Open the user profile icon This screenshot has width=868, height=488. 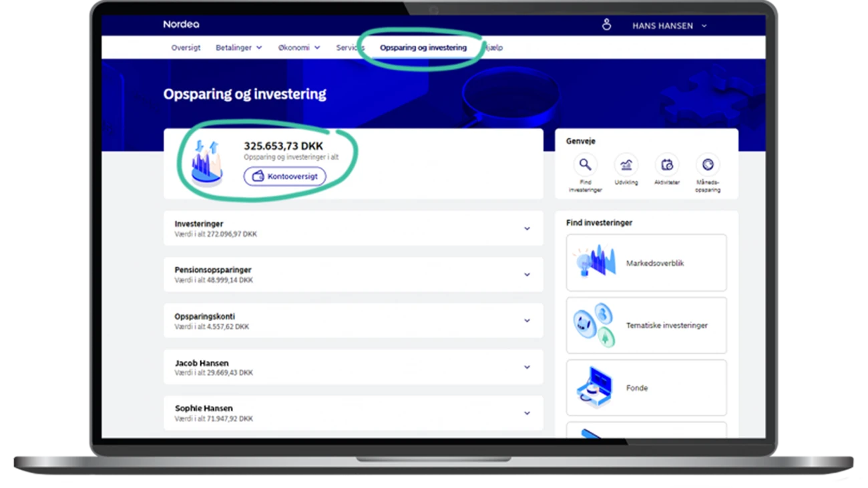[606, 25]
